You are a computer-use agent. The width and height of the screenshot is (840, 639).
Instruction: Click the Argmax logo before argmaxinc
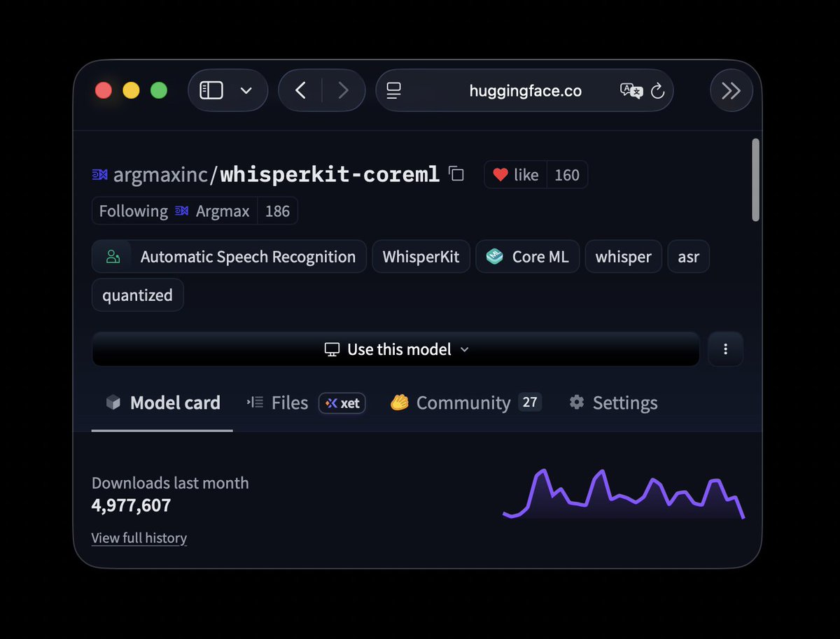pyautogui.click(x=100, y=174)
